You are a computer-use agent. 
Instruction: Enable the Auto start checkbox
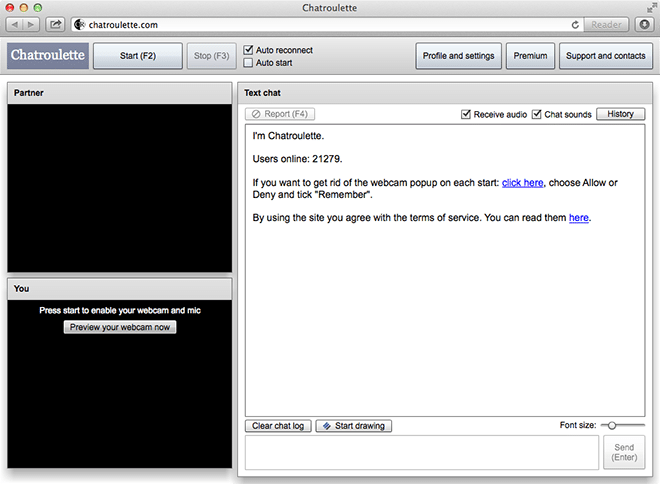point(249,63)
